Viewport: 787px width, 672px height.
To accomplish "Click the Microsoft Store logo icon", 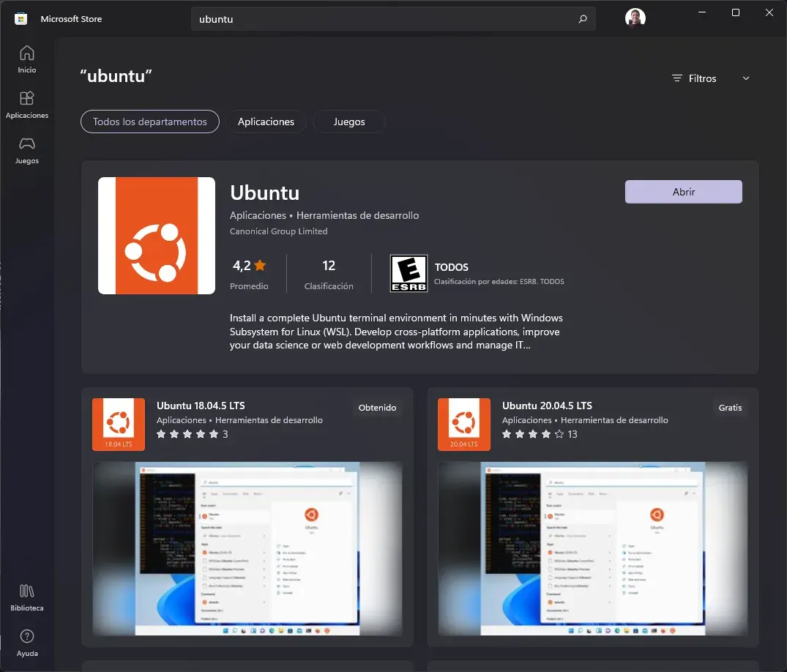I will (x=20, y=19).
